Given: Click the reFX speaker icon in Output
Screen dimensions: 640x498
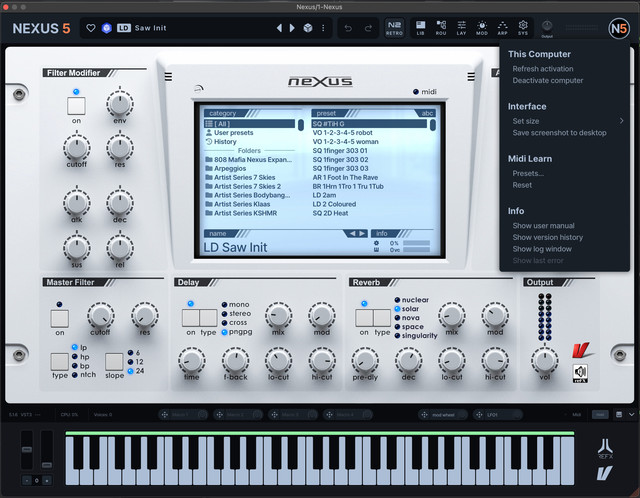Looking at the screenshot, I should [580, 373].
